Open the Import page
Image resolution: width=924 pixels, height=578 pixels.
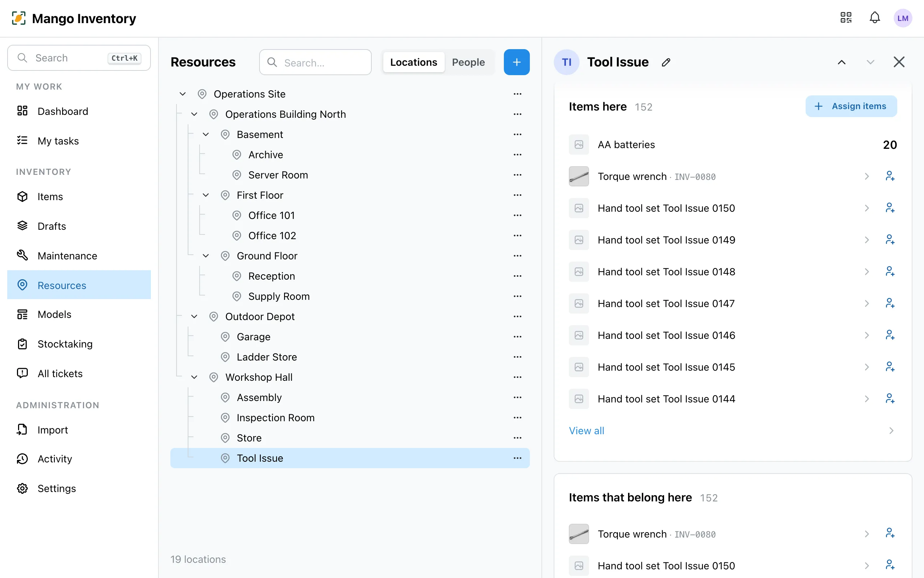[79, 430]
